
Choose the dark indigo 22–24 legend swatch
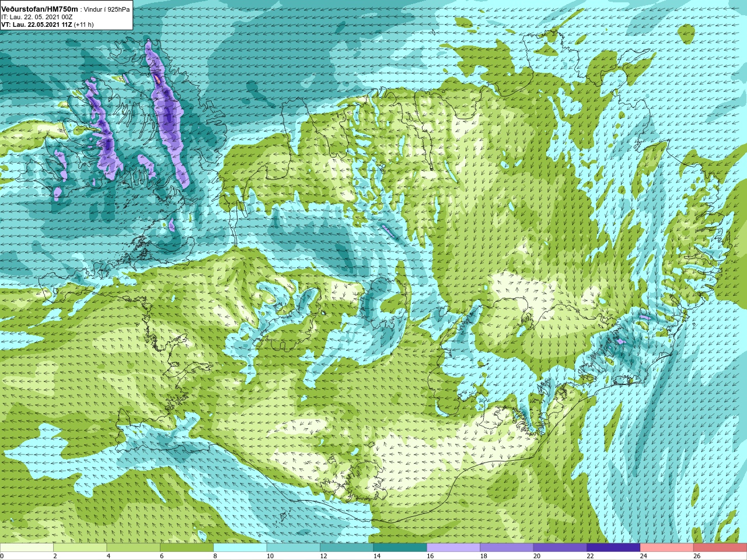pos(614,548)
